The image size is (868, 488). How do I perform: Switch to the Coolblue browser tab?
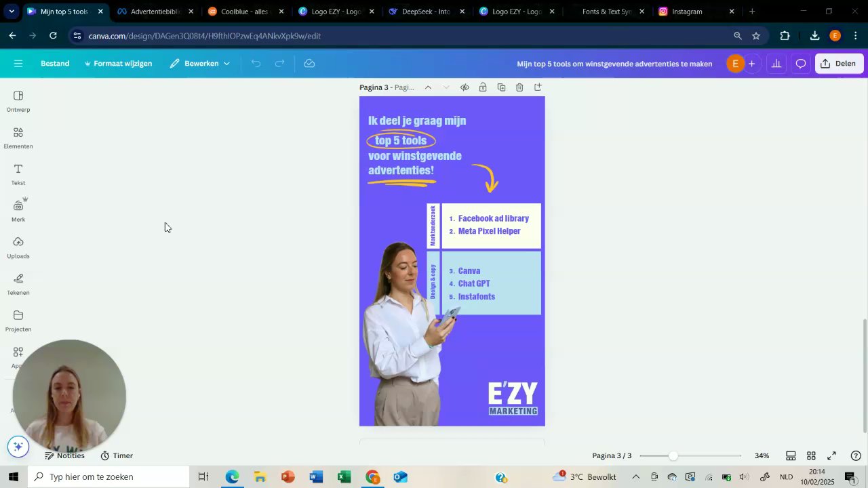coord(245,12)
